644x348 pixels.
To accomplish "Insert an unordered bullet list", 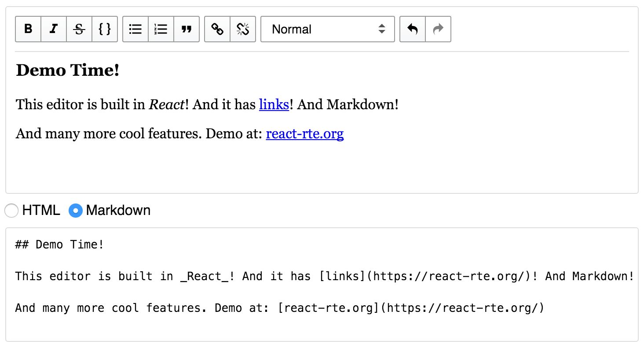I will click(x=135, y=29).
